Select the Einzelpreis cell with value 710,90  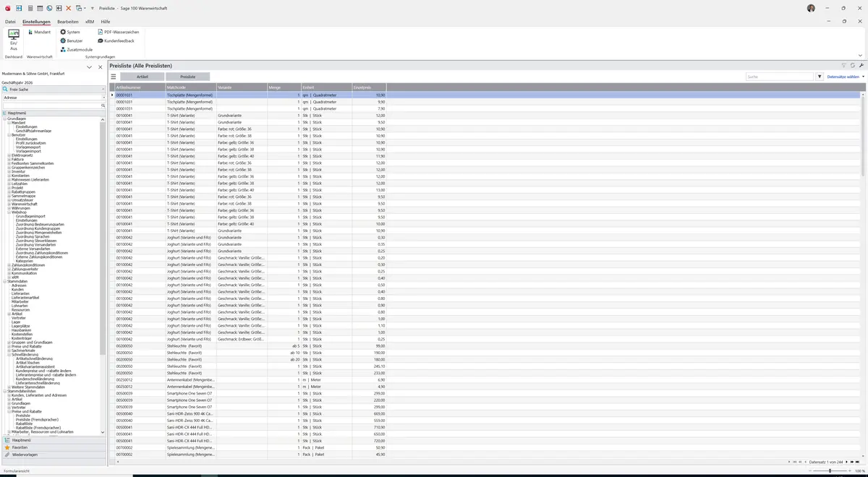(x=369, y=427)
